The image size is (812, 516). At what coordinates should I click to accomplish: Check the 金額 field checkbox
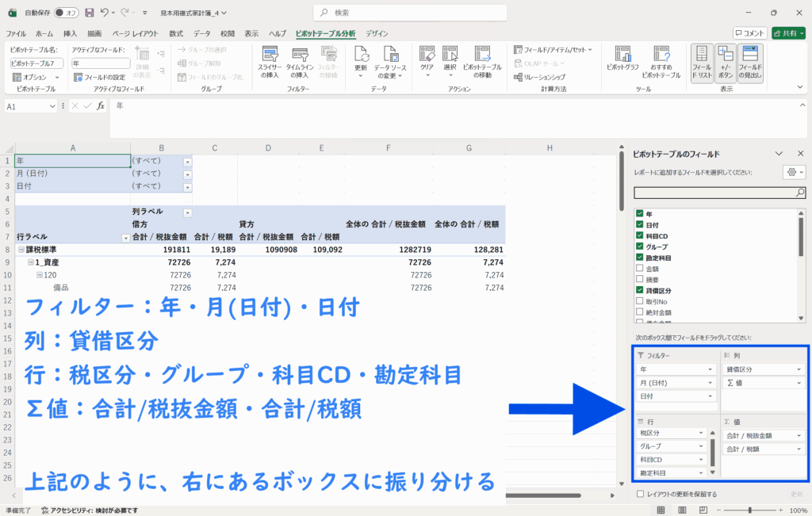[x=639, y=269]
